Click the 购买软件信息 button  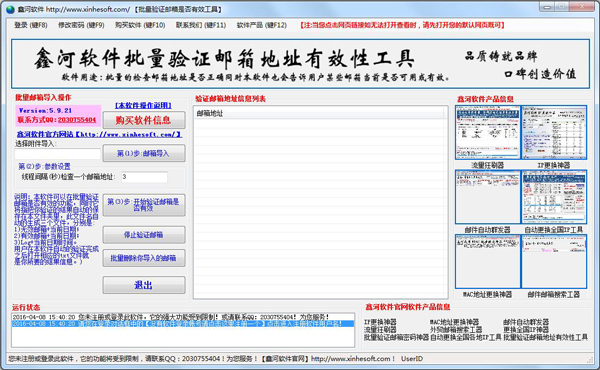pyautogui.click(x=144, y=120)
